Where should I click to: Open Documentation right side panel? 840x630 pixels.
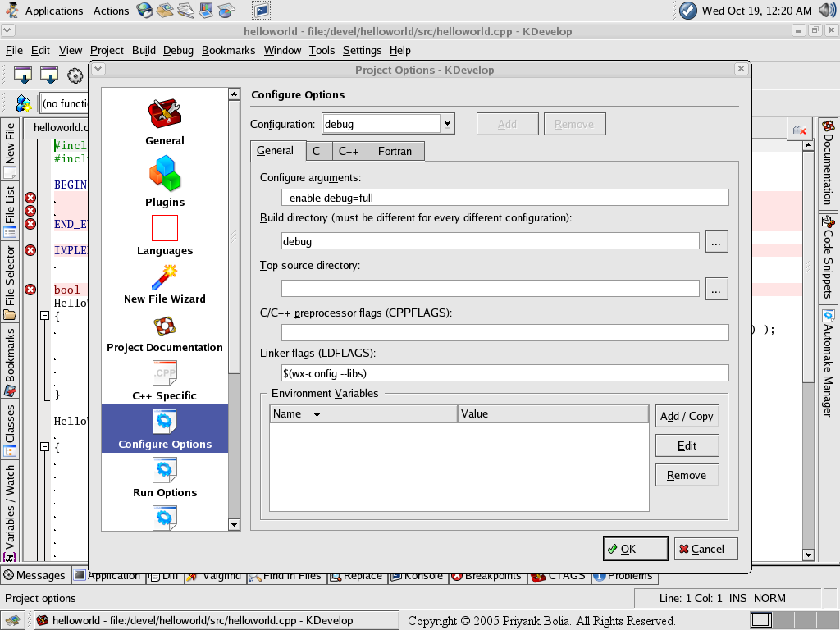(x=829, y=163)
